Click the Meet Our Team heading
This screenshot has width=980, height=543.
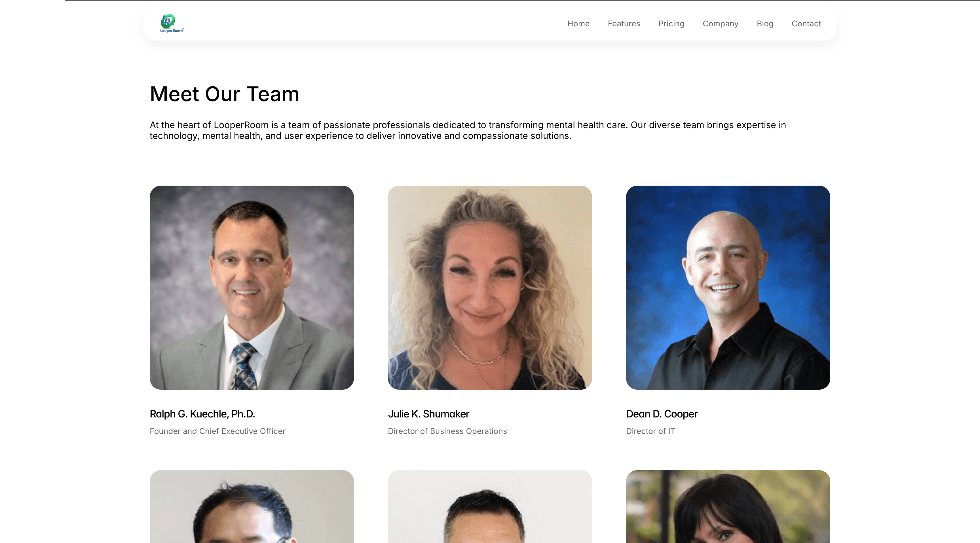225,94
